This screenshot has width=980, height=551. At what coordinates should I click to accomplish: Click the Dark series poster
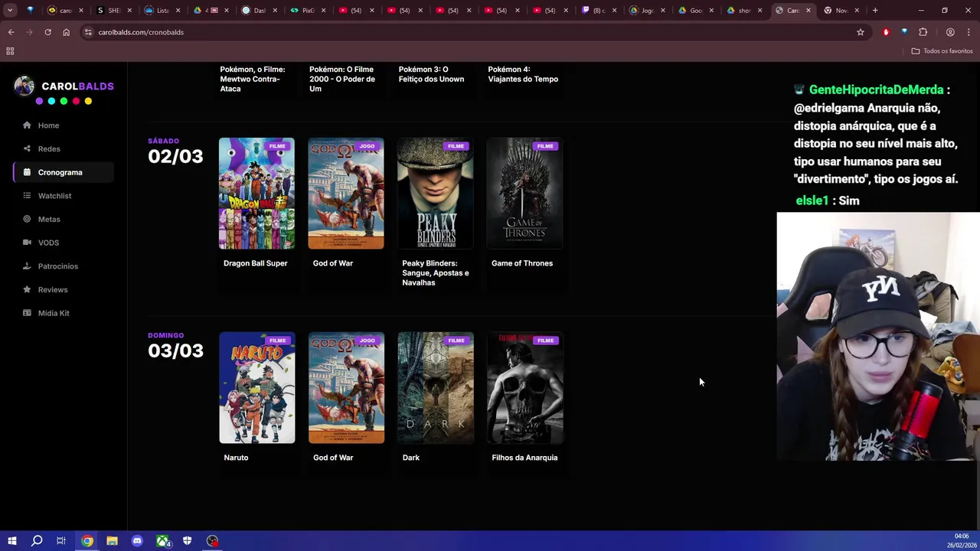pos(435,388)
